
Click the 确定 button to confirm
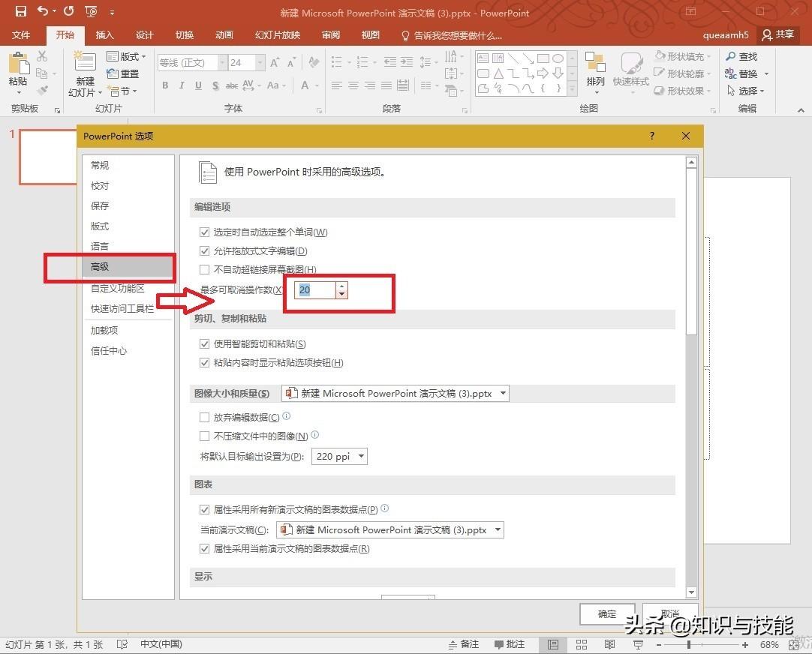coord(606,613)
